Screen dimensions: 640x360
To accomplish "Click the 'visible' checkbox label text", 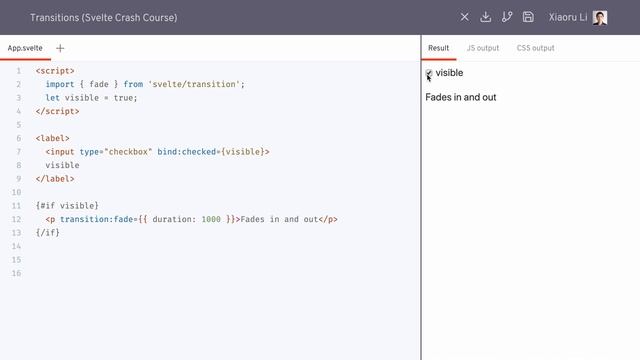I will [x=449, y=73].
